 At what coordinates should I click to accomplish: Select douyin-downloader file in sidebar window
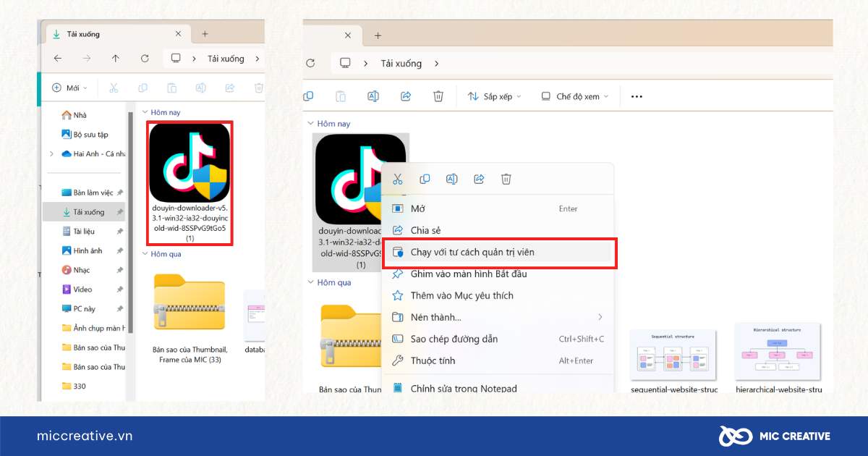(x=190, y=184)
